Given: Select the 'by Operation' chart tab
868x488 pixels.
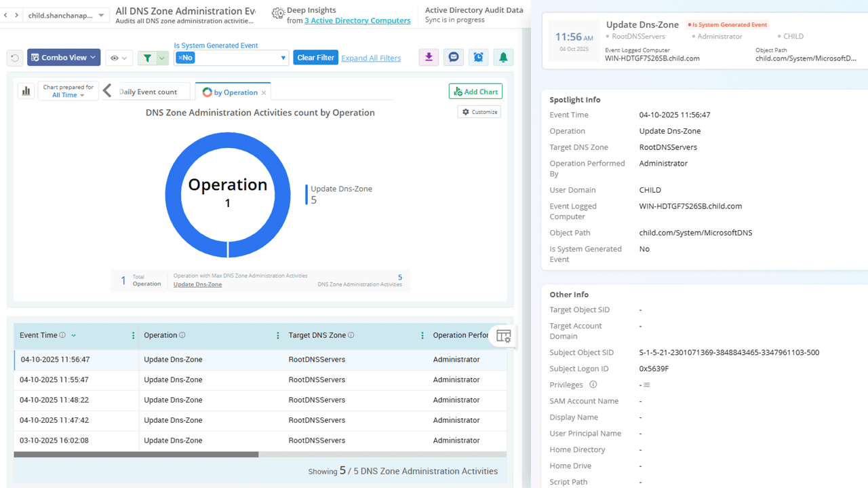Looking at the screenshot, I should click(230, 92).
